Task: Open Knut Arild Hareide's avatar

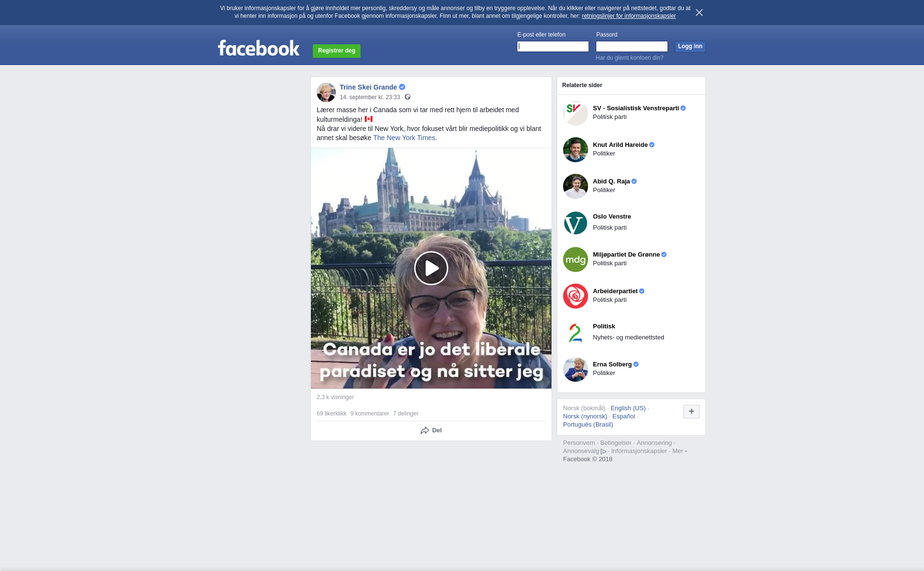Action: pos(576,150)
